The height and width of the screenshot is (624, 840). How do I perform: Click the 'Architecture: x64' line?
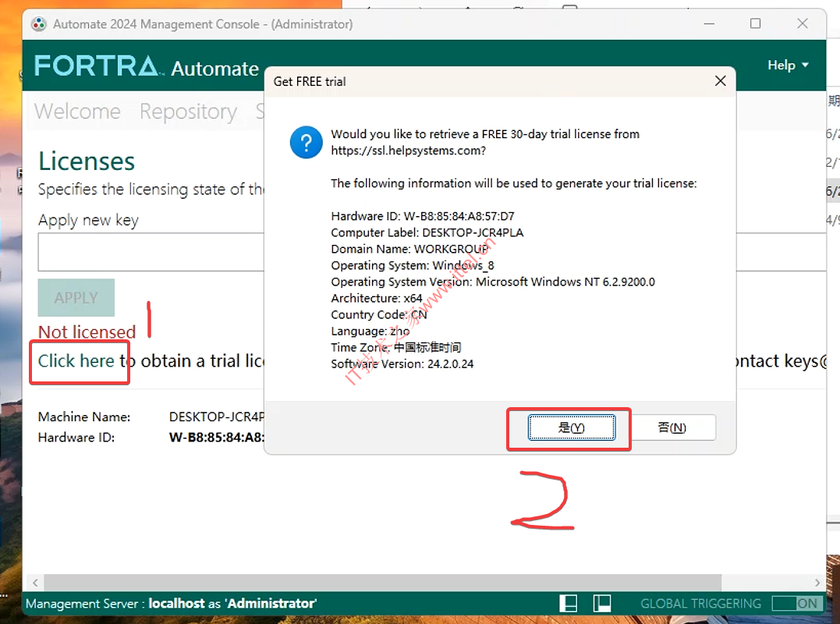377,298
